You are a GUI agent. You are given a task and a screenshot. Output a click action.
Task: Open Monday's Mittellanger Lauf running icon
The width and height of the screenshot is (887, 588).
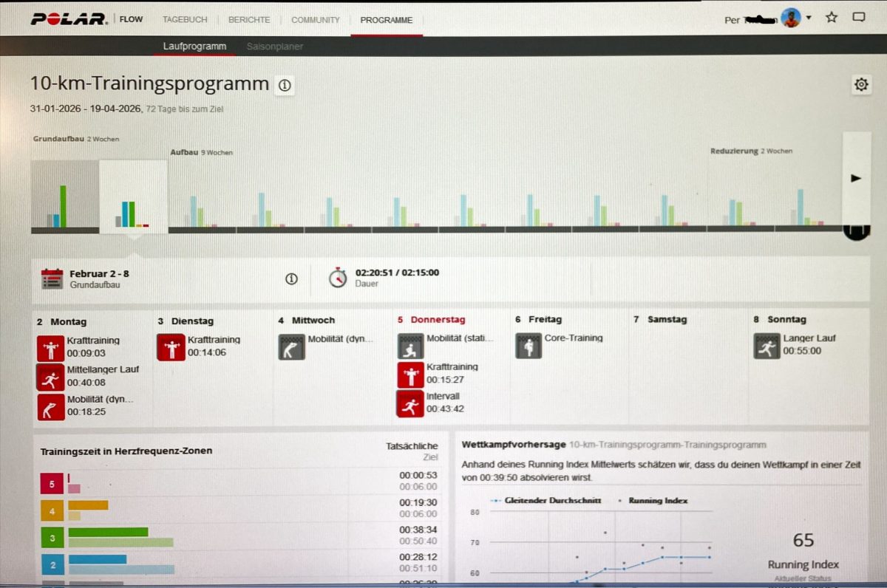point(50,377)
